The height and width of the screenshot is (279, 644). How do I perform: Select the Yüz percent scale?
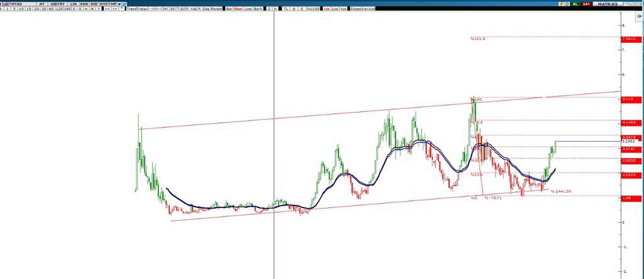[343, 9]
